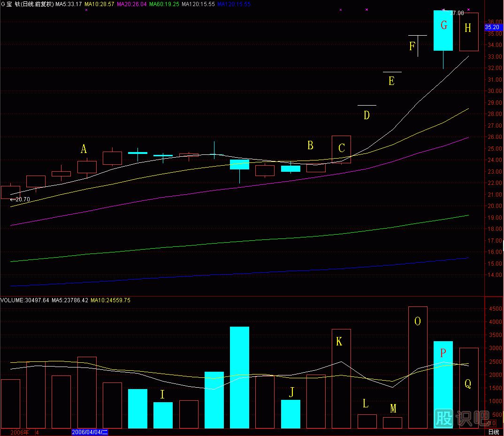The height and width of the screenshot is (436, 504).
Task: Click the cyan volume bar labeled J
Action: point(290,413)
